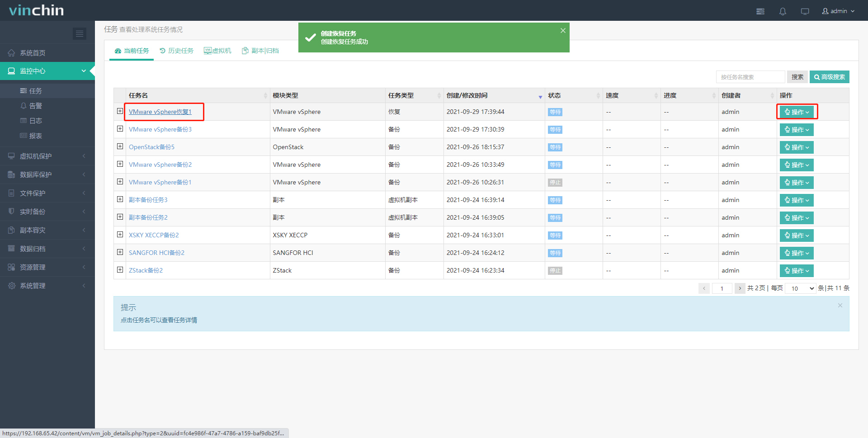Open 报表 reports page
The width and height of the screenshot is (868, 438).
coord(47,136)
